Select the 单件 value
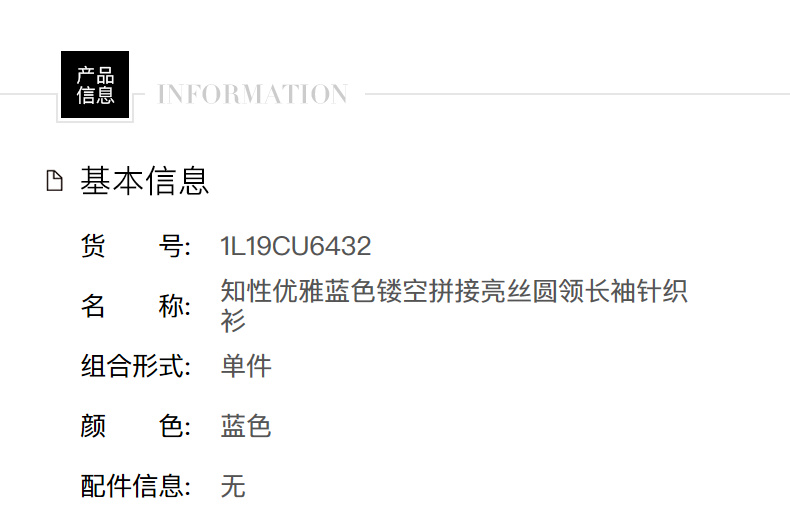Screen dimensions: 790x516 pyautogui.click(x=246, y=366)
